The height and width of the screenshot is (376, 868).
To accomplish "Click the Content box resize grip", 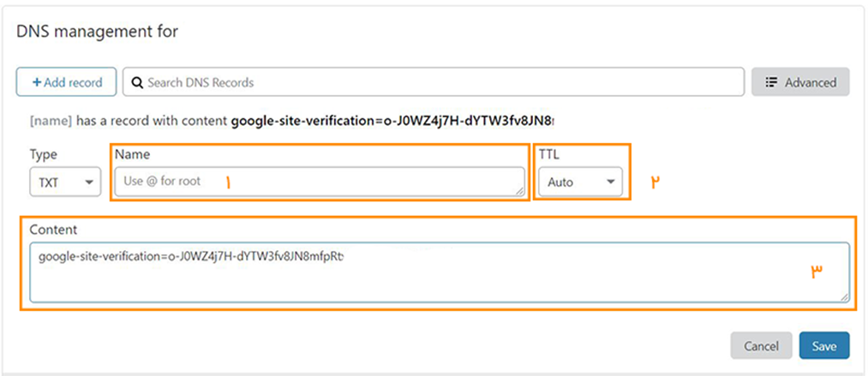I will (x=844, y=297).
